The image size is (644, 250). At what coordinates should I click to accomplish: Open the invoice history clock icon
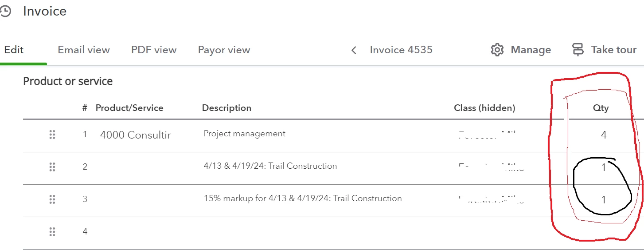pyautogui.click(x=4, y=12)
